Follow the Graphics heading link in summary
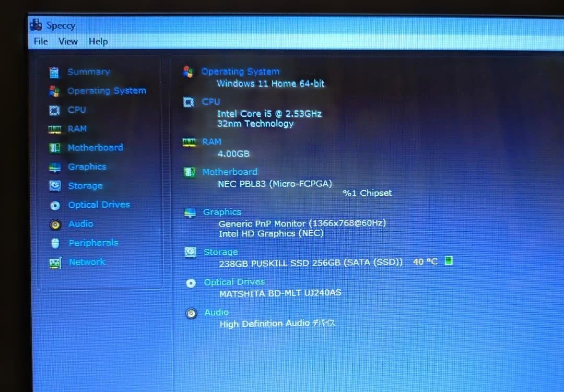564x392 pixels. 222,212
